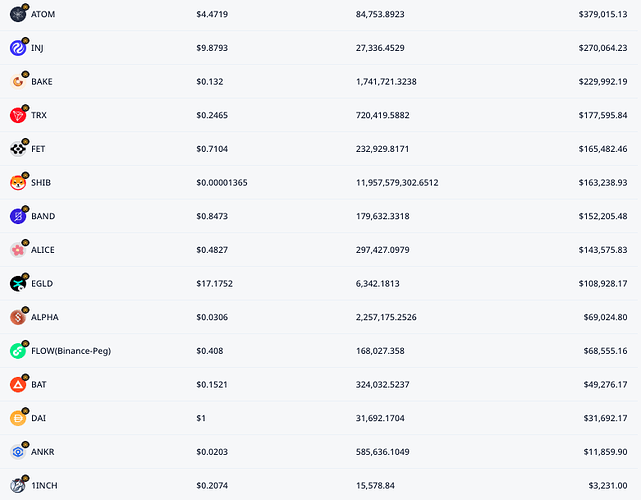Select the yellow DAI coin icon

pyautogui.click(x=18, y=419)
